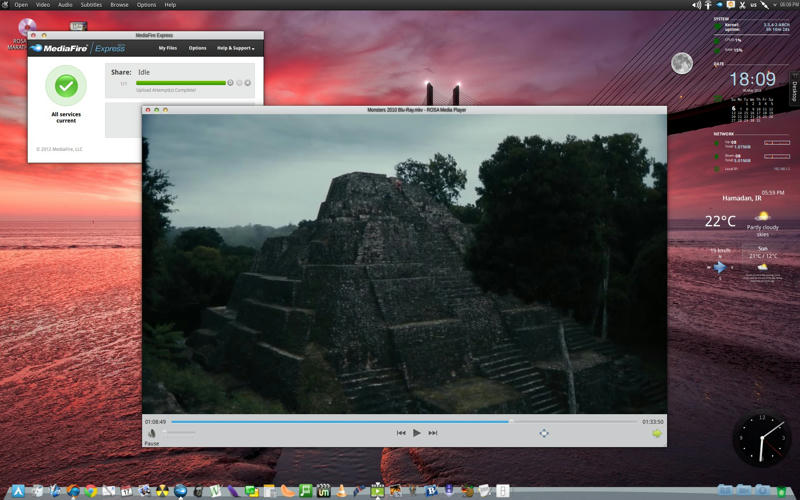Click the last round button beside upload bar
The width and height of the screenshot is (800, 500).
[x=248, y=83]
